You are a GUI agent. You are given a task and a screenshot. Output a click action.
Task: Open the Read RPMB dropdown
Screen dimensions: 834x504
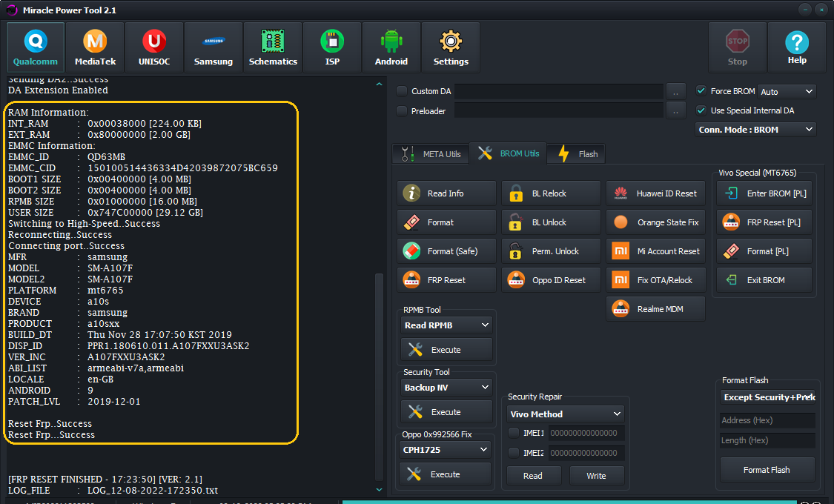pos(446,325)
